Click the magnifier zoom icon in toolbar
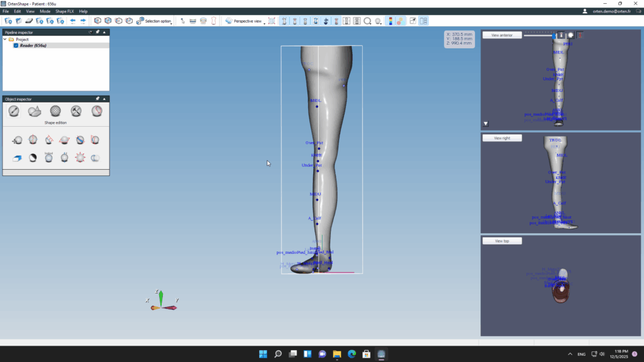The width and height of the screenshot is (644, 362). (x=367, y=21)
